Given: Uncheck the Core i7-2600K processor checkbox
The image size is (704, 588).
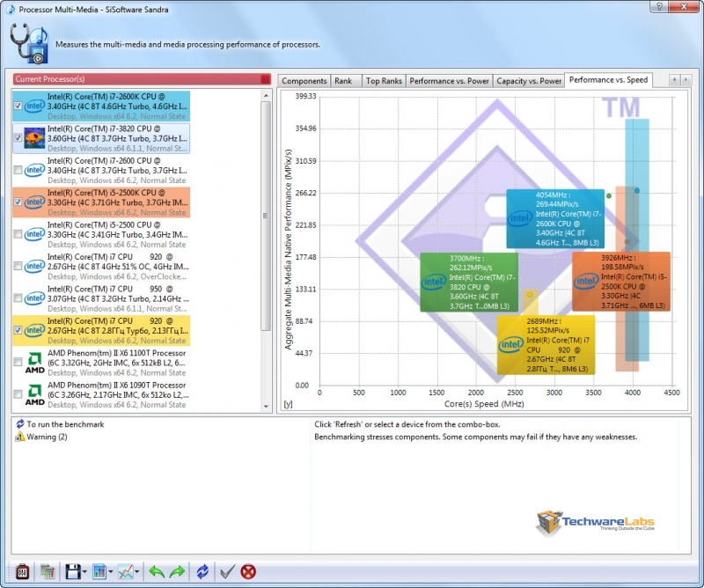Looking at the screenshot, I should (18, 106).
